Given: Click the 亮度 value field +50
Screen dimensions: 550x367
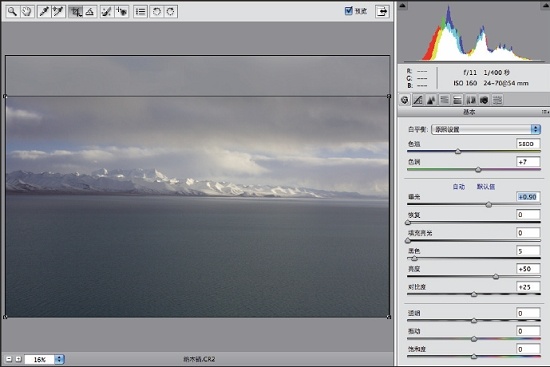Looking at the screenshot, I should [x=528, y=269].
